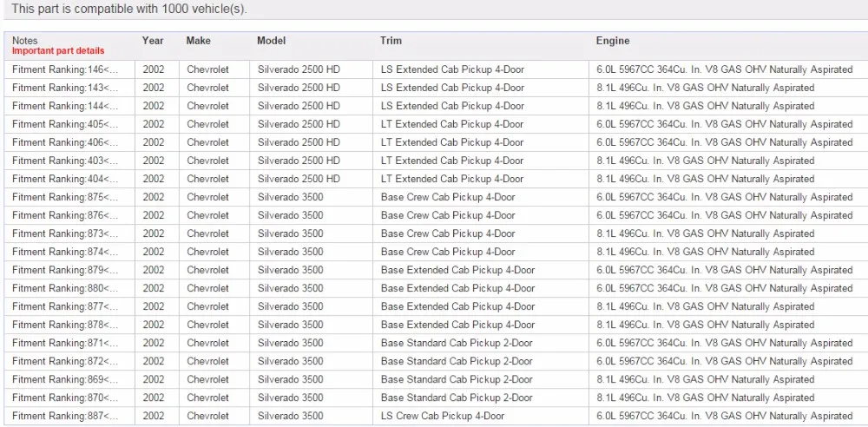Click year '2002' in the Ranking:403 row
868x427 pixels.
pos(154,161)
